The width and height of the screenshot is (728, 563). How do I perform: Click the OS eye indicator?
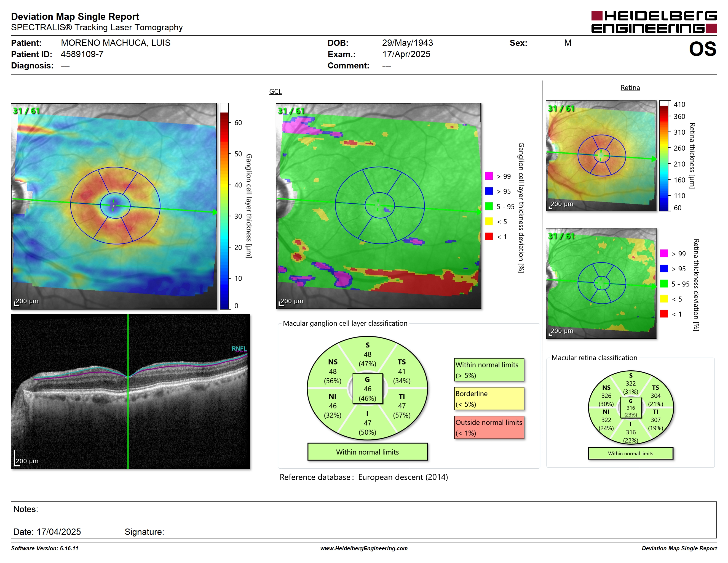pyautogui.click(x=702, y=49)
